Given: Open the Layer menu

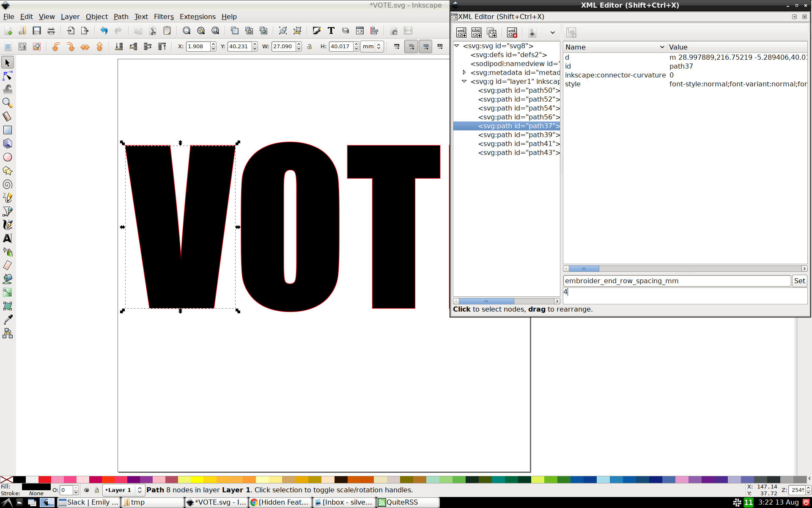Looking at the screenshot, I should click(x=70, y=17).
